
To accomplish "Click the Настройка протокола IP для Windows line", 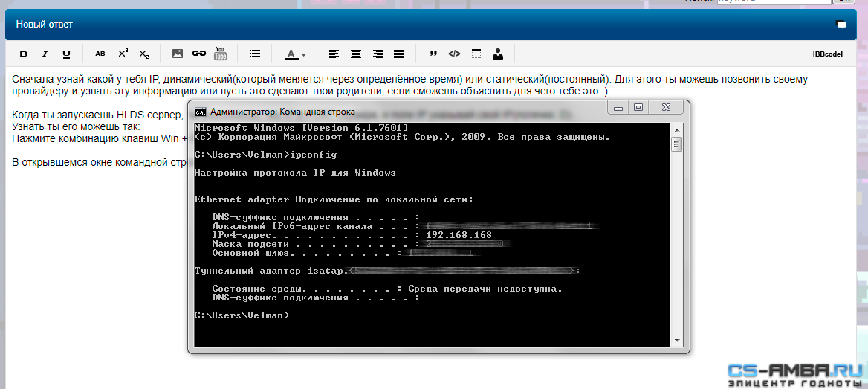I will click(295, 173).
